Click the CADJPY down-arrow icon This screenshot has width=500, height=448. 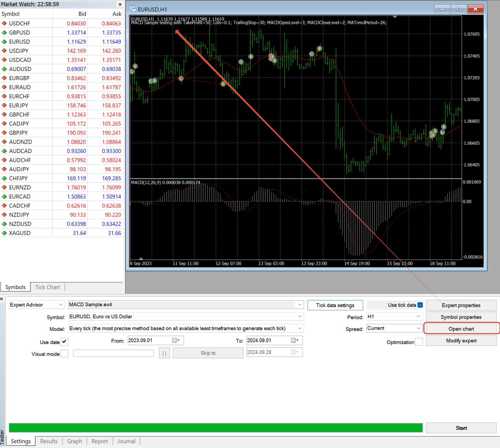click(x=4, y=124)
